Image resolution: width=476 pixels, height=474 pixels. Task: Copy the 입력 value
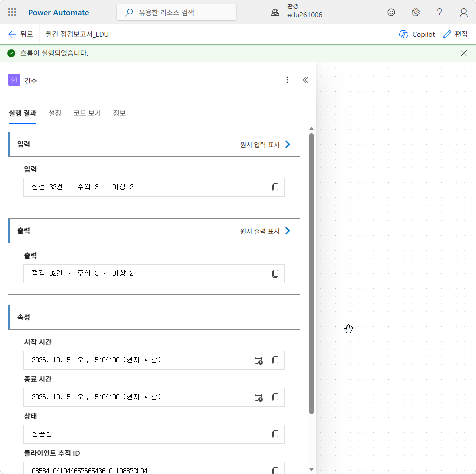click(x=275, y=187)
